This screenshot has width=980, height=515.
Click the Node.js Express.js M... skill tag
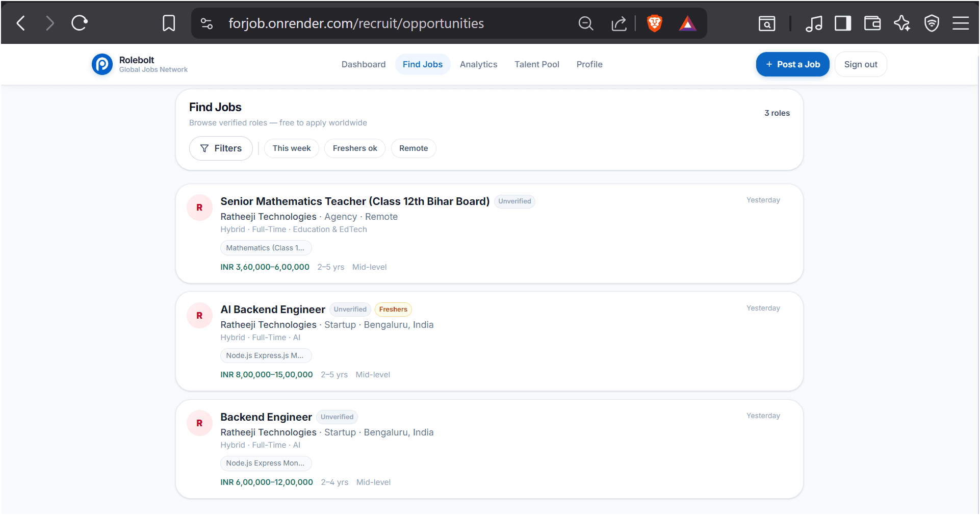pyautogui.click(x=266, y=355)
